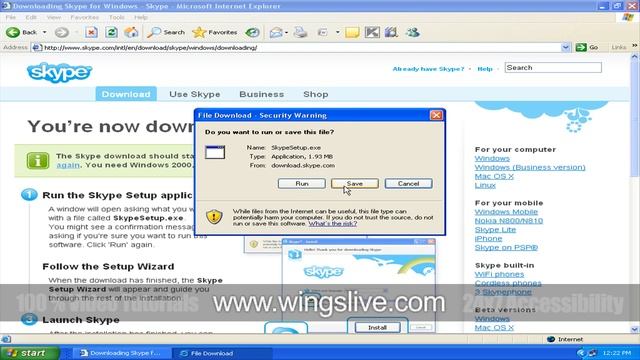The image size is (640, 360).
Task: Click the Go button beside the address bar
Action: (587, 47)
